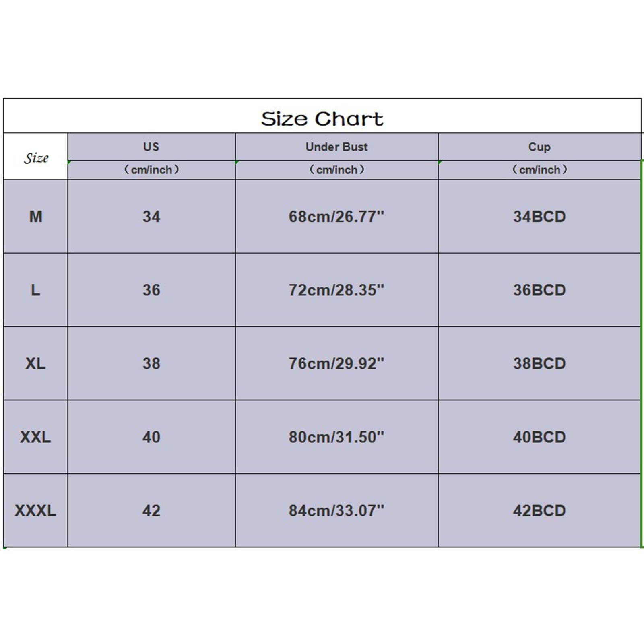Click the 84cm/33.07" under bust cell

point(336,510)
